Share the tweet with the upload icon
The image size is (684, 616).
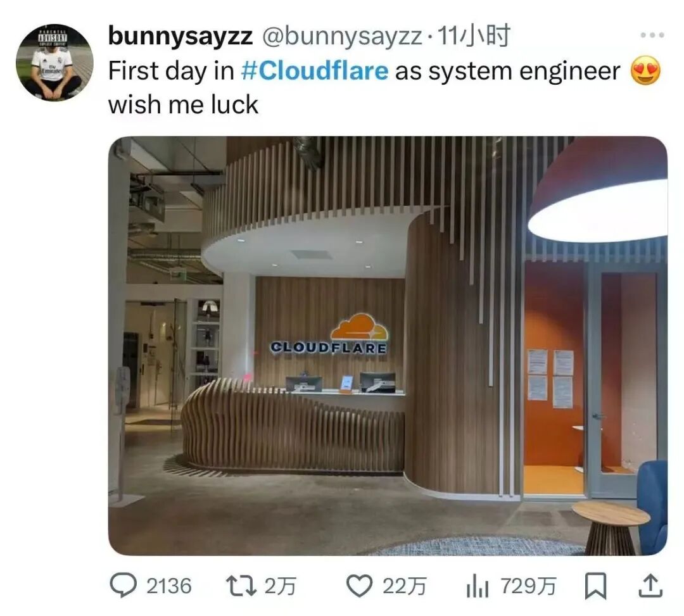tap(650, 586)
